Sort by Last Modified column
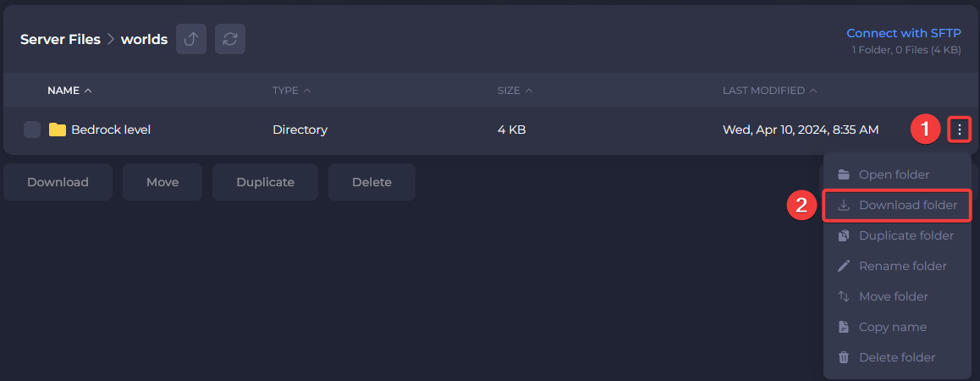 click(x=769, y=91)
